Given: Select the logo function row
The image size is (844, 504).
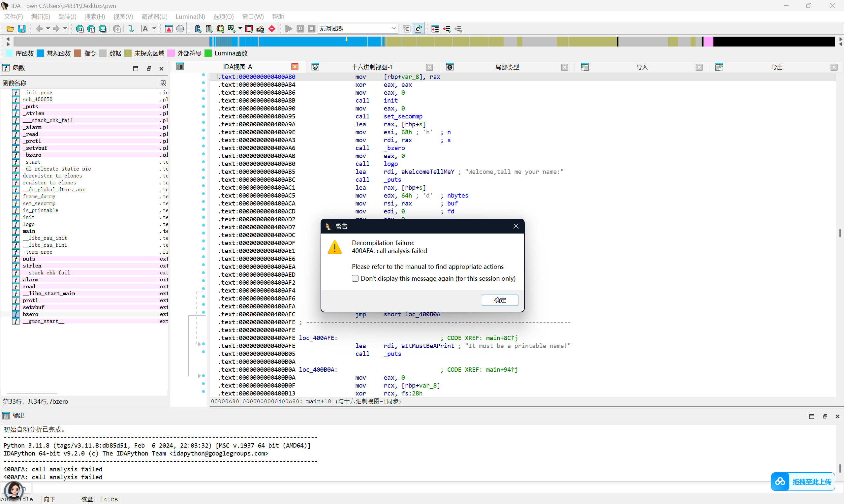Looking at the screenshot, I should (x=84, y=224).
